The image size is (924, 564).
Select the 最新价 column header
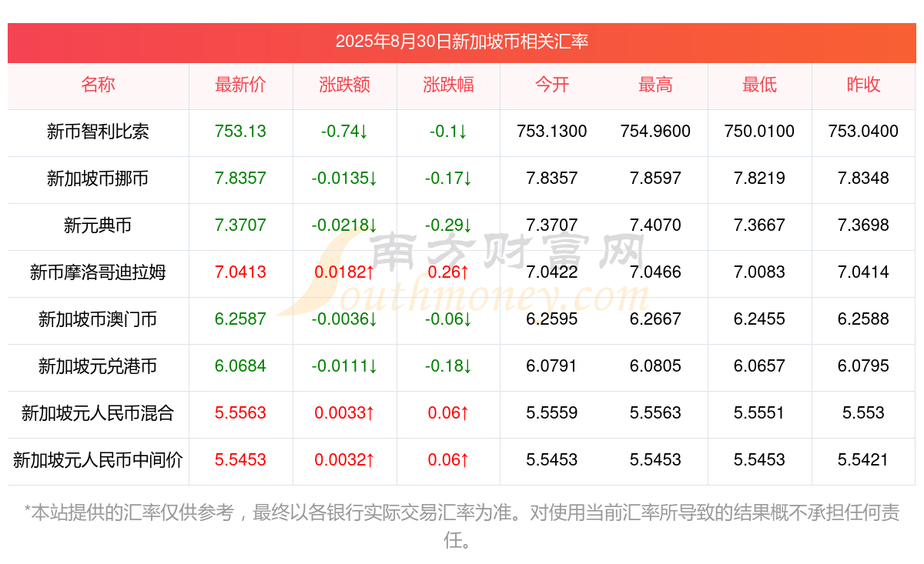tap(240, 85)
